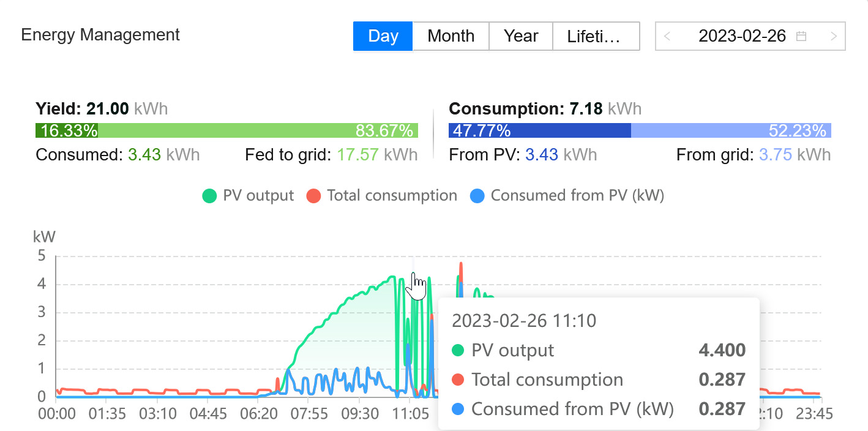Click the 07:55 label on time axis
Viewport: 868px width, 431px height.
[x=309, y=414]
